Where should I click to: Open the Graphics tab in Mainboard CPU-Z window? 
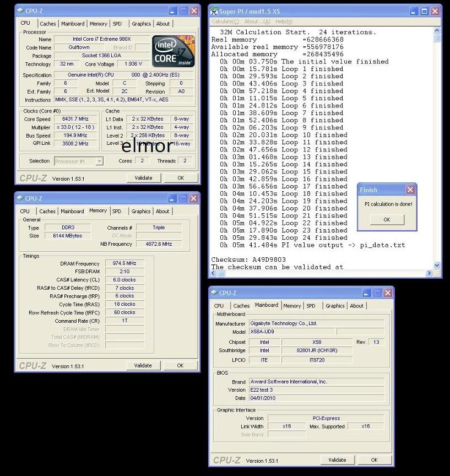tap(335, 306)
